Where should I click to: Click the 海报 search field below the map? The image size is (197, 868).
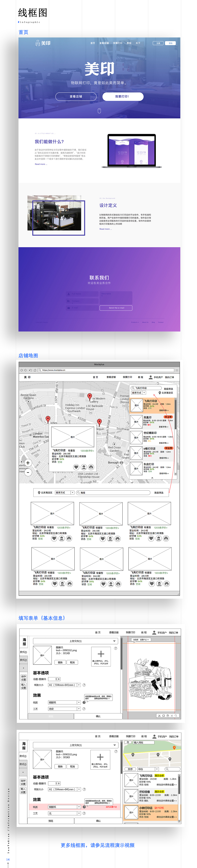[x=113, y=493]
